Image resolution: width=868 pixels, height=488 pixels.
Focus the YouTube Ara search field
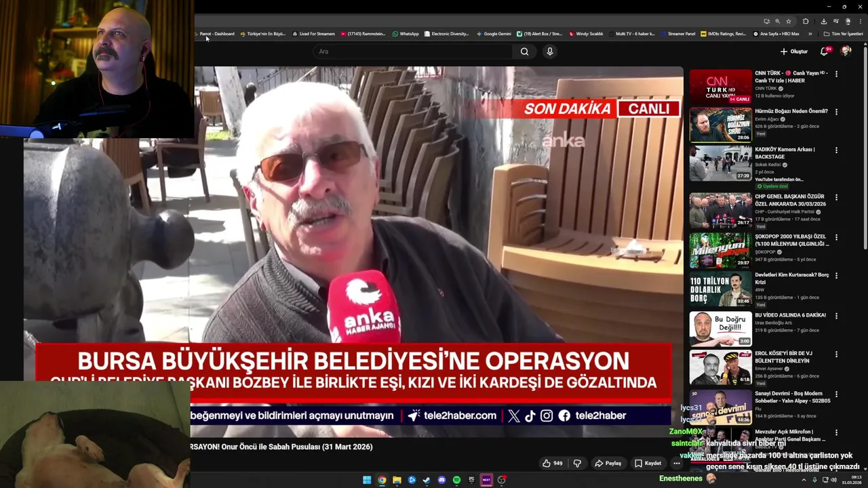pos(414,52)
